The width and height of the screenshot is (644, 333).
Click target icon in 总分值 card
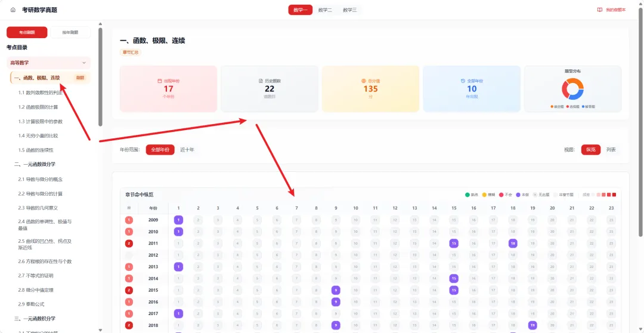pyautogui.click(x=363, y=81)
